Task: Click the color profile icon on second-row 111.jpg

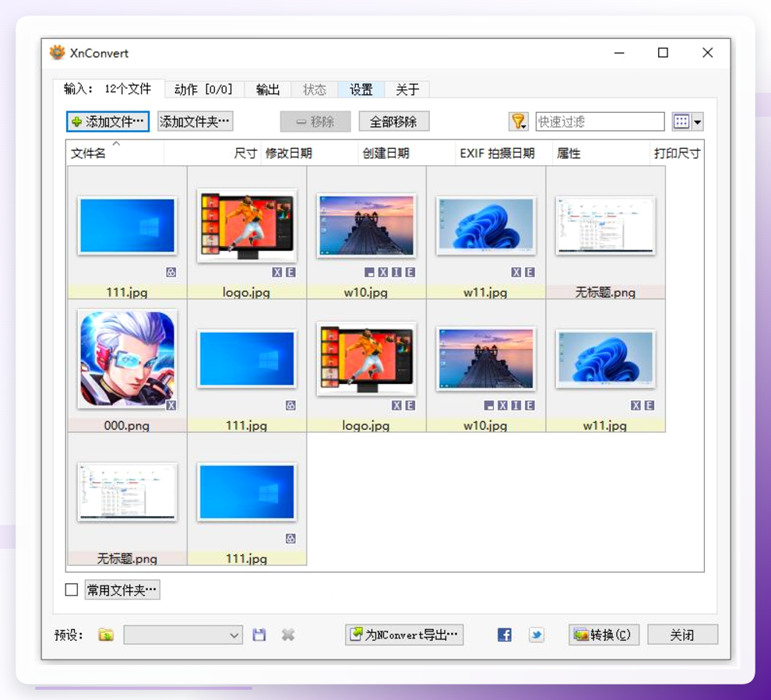Action: coord(290,405)
